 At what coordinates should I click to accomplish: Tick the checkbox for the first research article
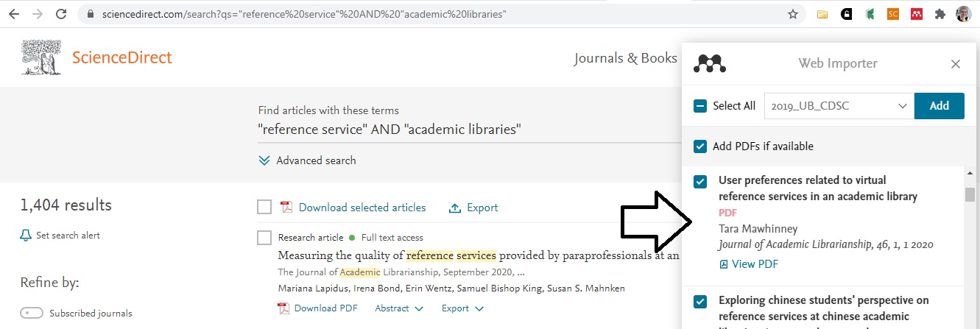click(264, 238)
